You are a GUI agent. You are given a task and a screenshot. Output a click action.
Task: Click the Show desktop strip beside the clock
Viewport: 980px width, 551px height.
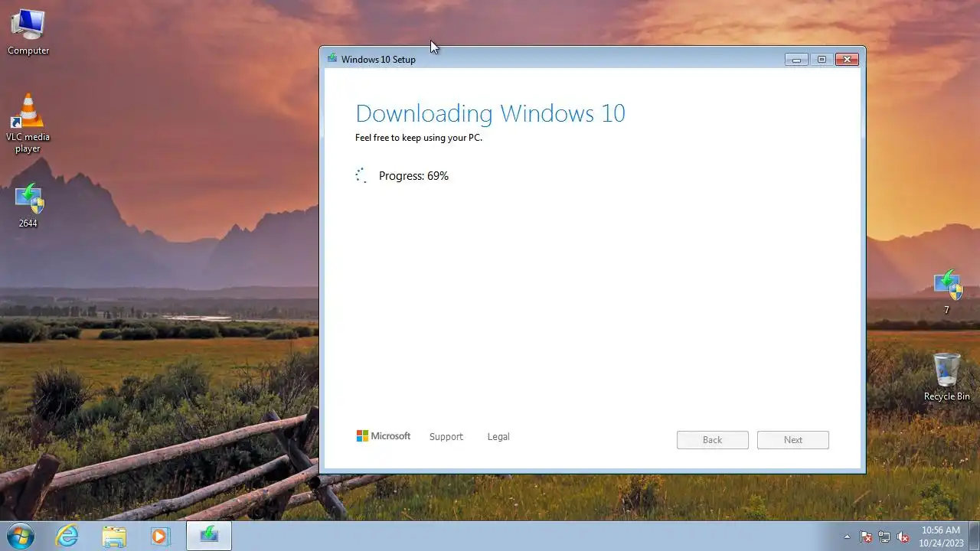(975, 536)
